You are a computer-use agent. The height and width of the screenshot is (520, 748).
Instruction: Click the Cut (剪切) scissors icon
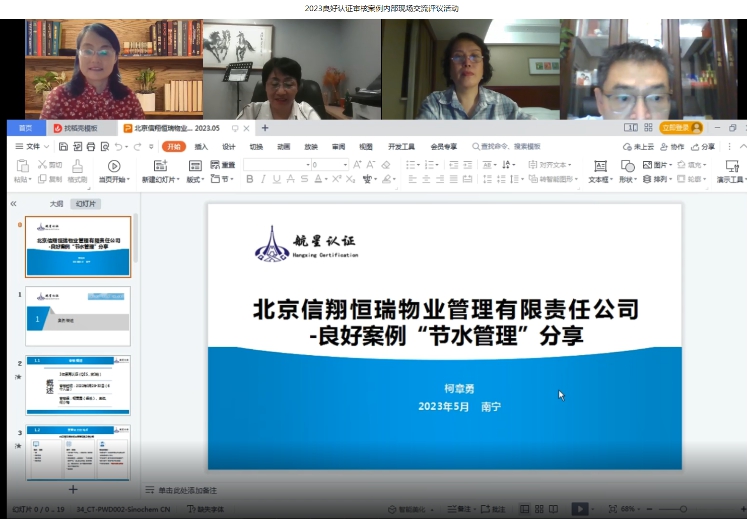pyautogui.click(x=44, y=164)
